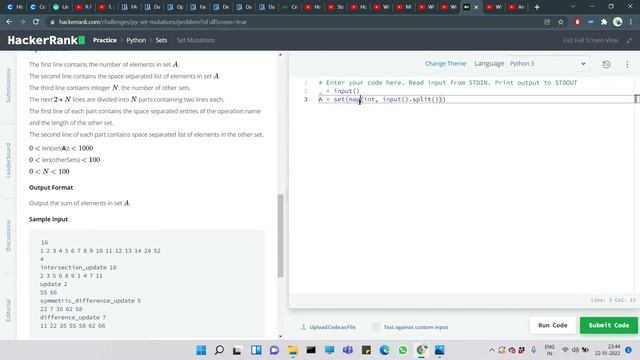Reset code with the history icon
The width and height of the screenshot is (640, 360).
(606, 64)
